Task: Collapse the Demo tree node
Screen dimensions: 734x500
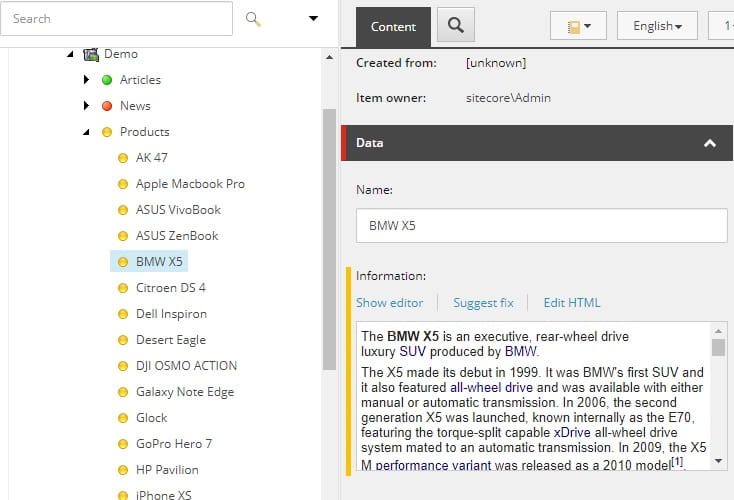Action: point(70,54)
